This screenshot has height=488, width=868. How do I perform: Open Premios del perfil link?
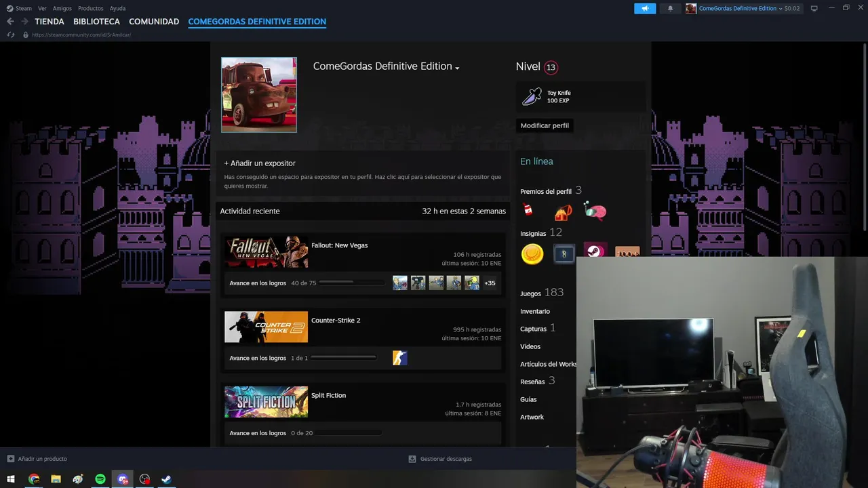[x=551, y=191]
